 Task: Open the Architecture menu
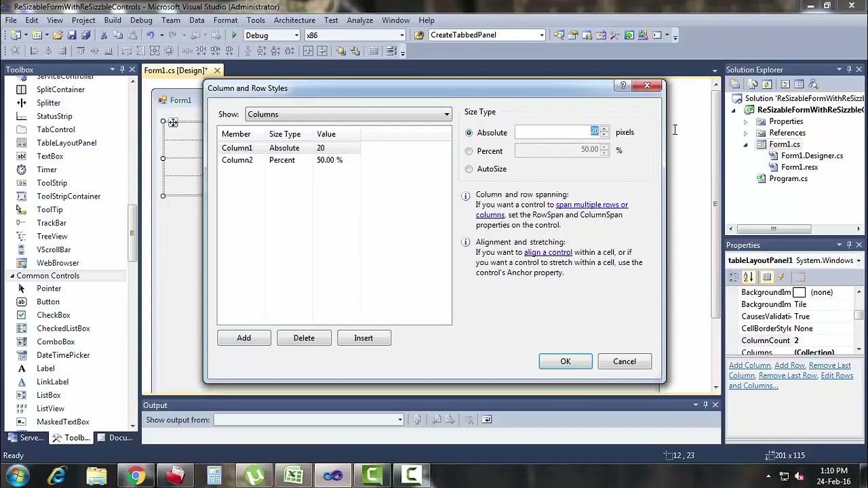294,20
